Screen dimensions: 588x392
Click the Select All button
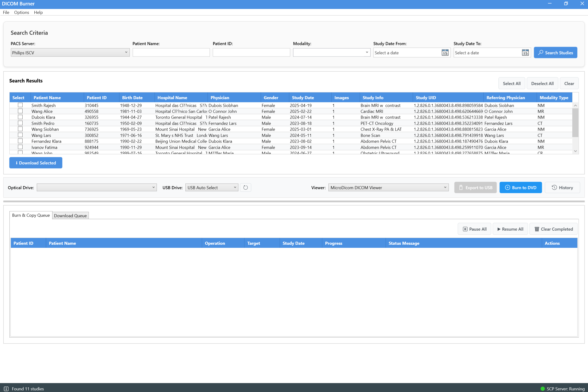511,83
